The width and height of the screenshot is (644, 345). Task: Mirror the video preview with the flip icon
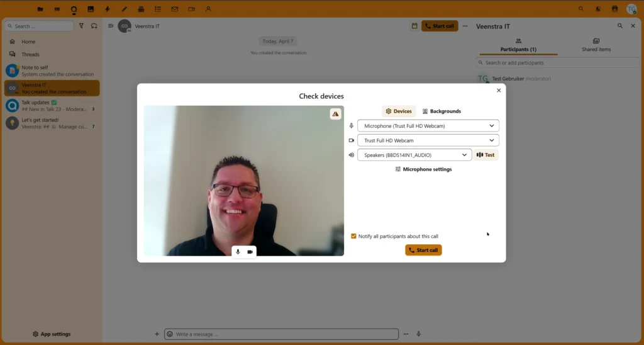(x=335, y=114)
